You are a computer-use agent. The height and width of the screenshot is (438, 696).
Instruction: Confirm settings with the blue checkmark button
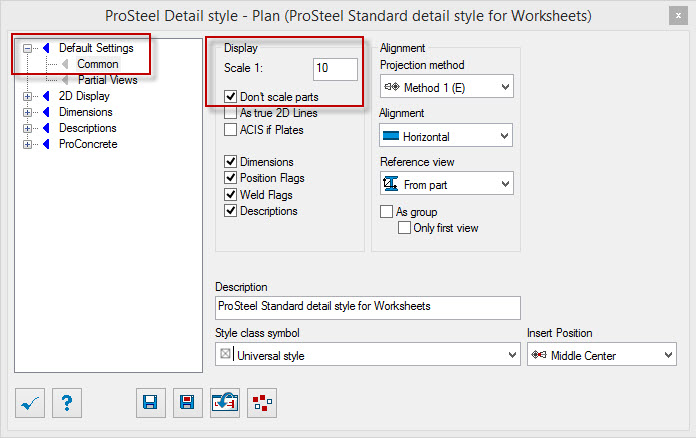[30, 403]
